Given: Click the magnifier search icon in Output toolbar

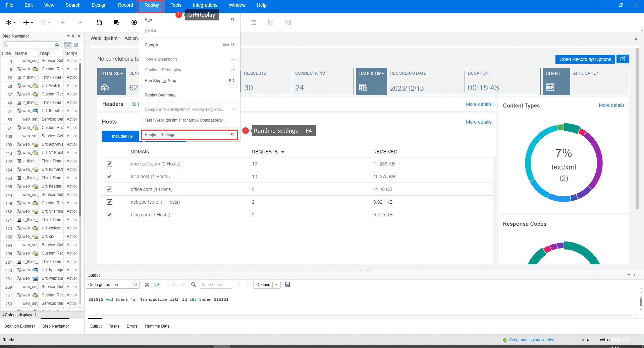Looking at the screenshot, I should (x=194, y=285).
